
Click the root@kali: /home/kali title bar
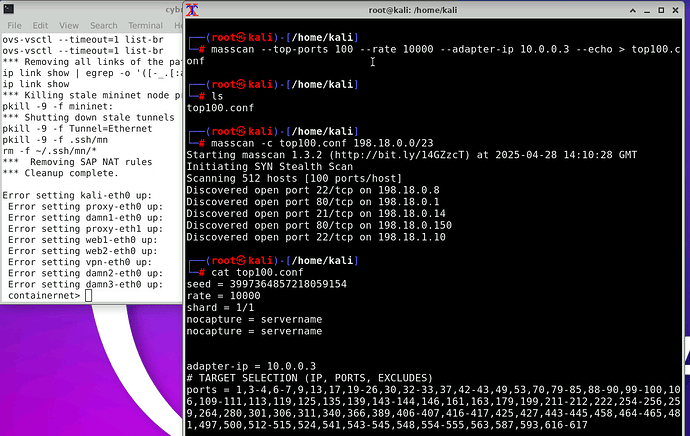tap(430, 9)
